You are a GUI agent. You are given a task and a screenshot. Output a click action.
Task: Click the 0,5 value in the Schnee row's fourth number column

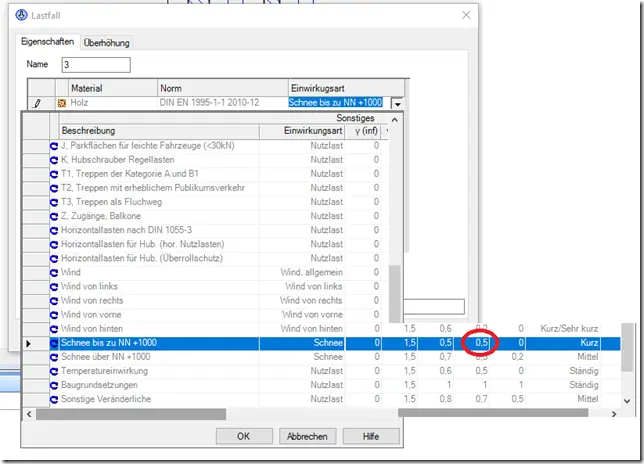click(x=481, y=343)
